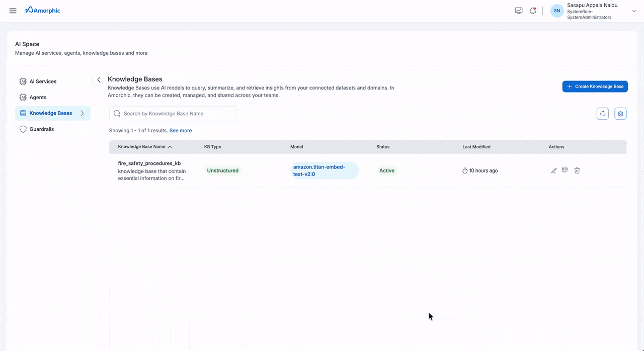644x351 pixels.
Task: Open the chat icon for fire_safety_procedures_kb
Action: (x=565, y=170)
